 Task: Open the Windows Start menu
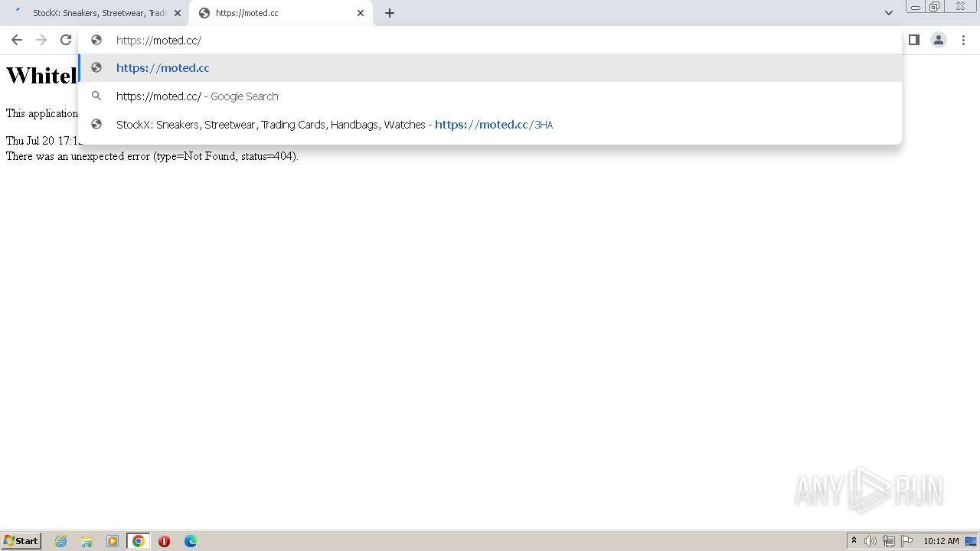[x=21, y=541]
